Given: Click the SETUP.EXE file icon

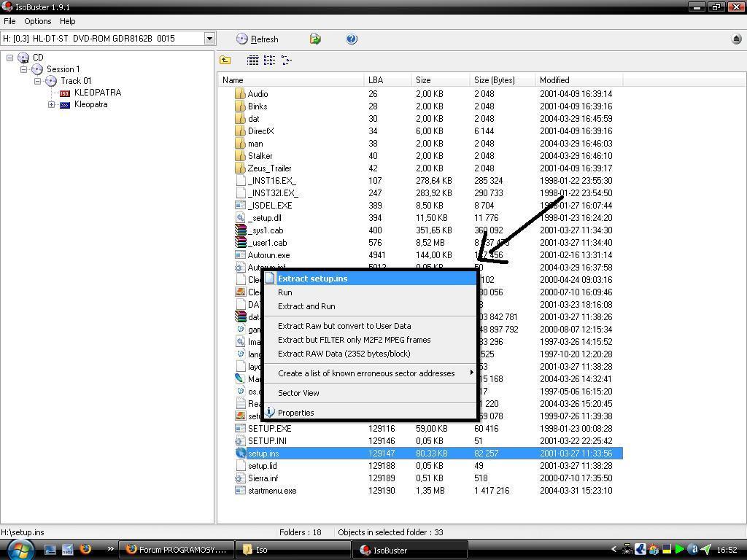Looking at the screenshot, I should [x=241, y=428].
